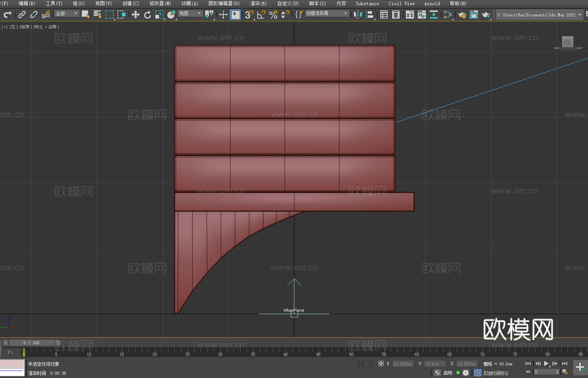Screen dimensions: 588x378
Task: Open 视图(V) menu
Action: click(103, 3)
